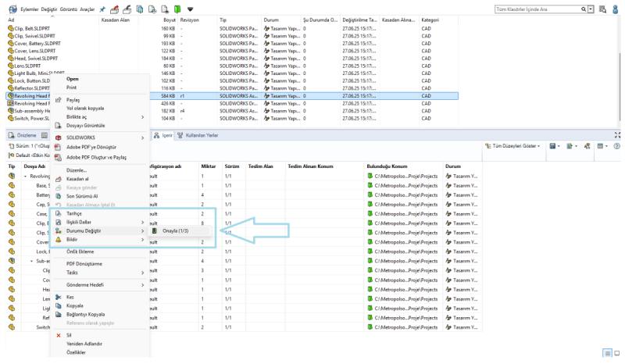Image resolution: width=625 pixels, height=364 pixels.
Task: Expand the Gönderme Hedefi submenu
Action: [100, 285]
